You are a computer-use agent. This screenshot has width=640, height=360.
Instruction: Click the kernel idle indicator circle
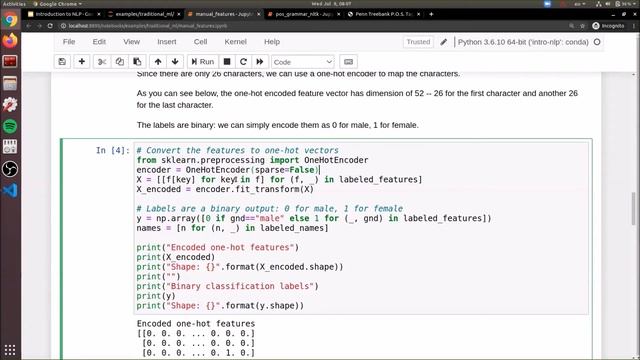[597, 42]
